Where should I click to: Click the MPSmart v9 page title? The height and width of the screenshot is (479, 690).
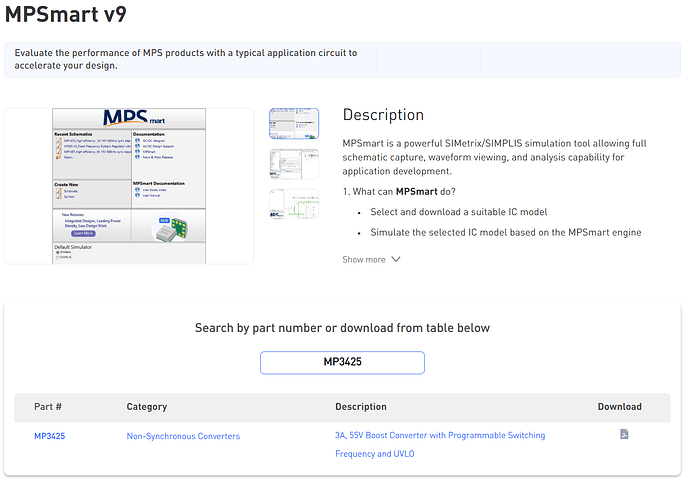pyautogui.click(x=66, y=14)
